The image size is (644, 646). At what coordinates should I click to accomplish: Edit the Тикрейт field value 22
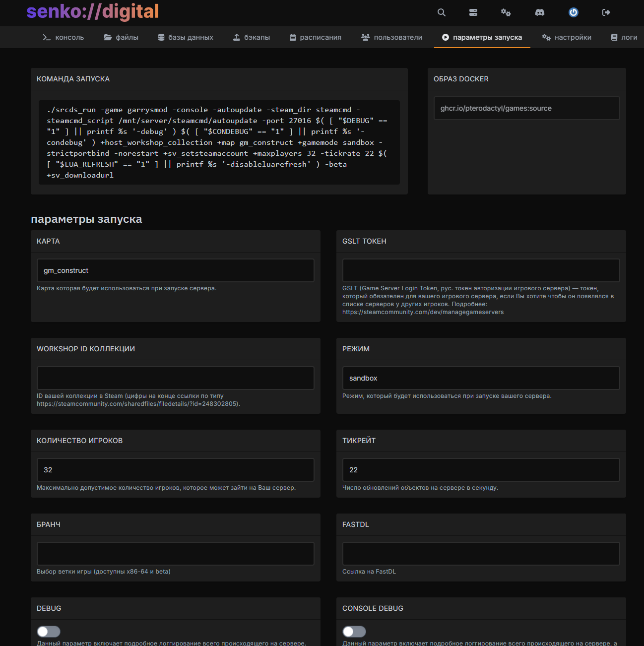pyautogui.click(x=481, y=470)
